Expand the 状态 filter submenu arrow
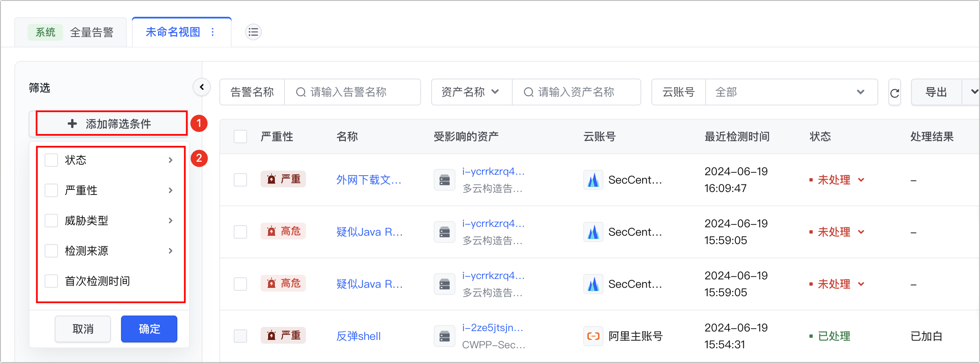 (x=170, y=160)
